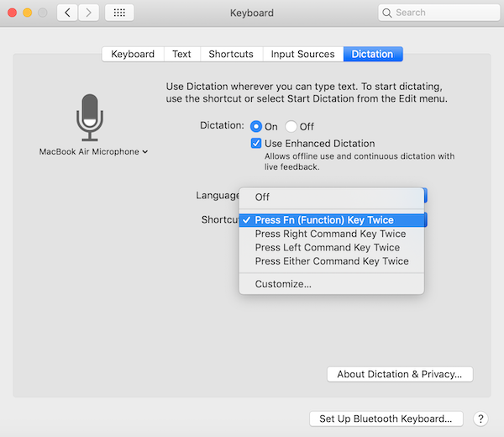This screenshot has height=437, width=504.
Task: Turn Dictation on via radio button
Action: click(256, 126)
